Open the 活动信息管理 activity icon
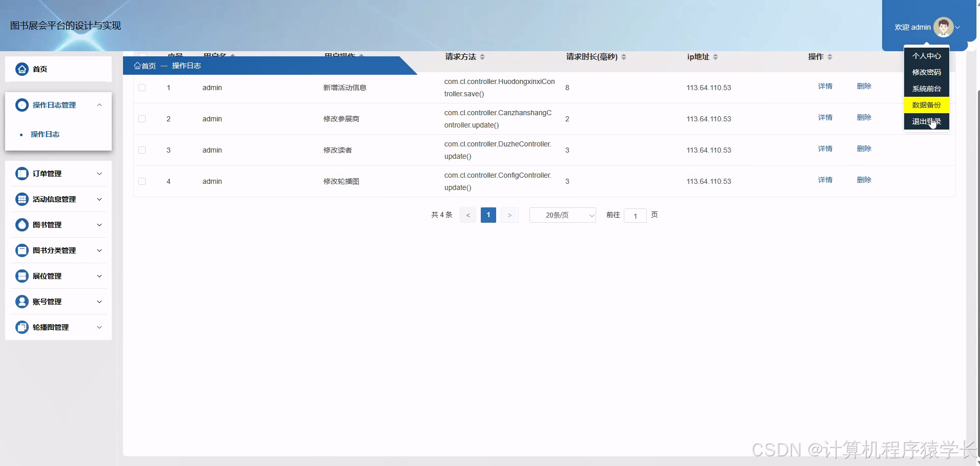This screenshot has height=466, width=980. [x=22, y=199]
